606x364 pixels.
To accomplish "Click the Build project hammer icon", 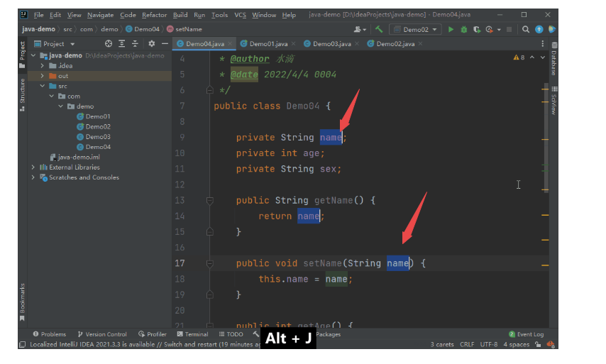I will coord(379,29).
